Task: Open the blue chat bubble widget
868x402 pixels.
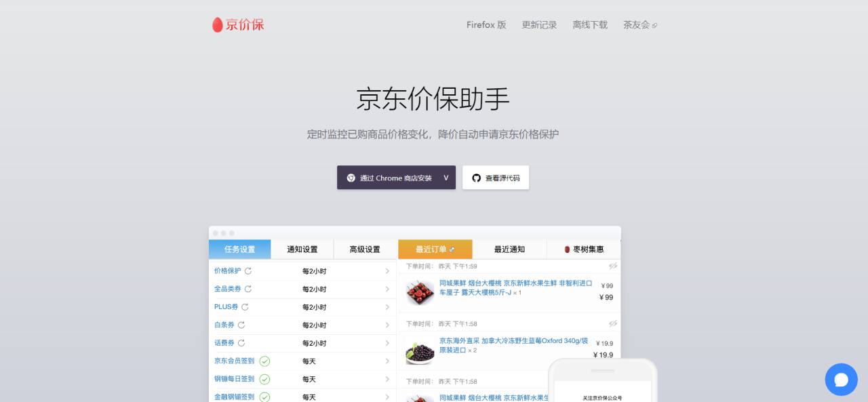Action: point(841,380)
